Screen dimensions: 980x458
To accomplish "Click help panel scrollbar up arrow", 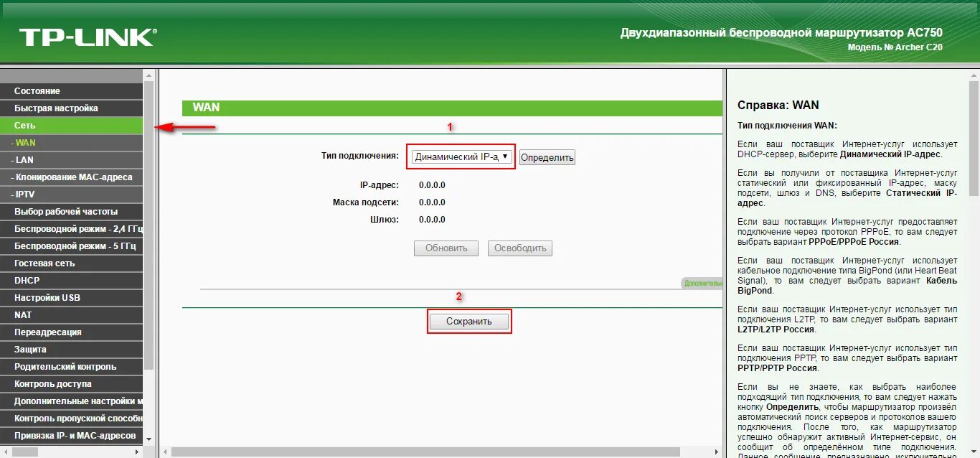I will pos(974,75).
